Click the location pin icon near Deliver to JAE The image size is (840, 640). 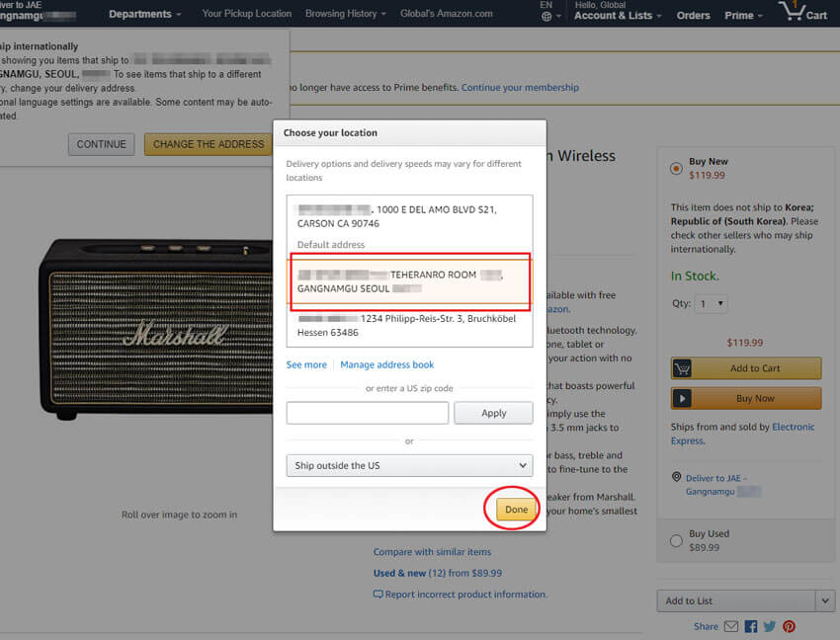[x=677, y=477]
